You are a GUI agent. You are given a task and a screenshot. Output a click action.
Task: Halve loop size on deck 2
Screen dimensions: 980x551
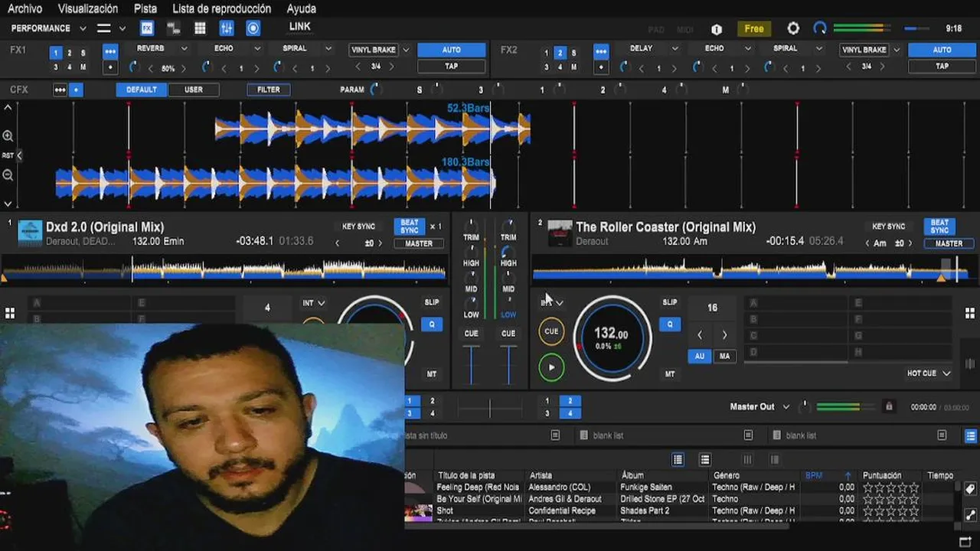click(x=700, y=334)
